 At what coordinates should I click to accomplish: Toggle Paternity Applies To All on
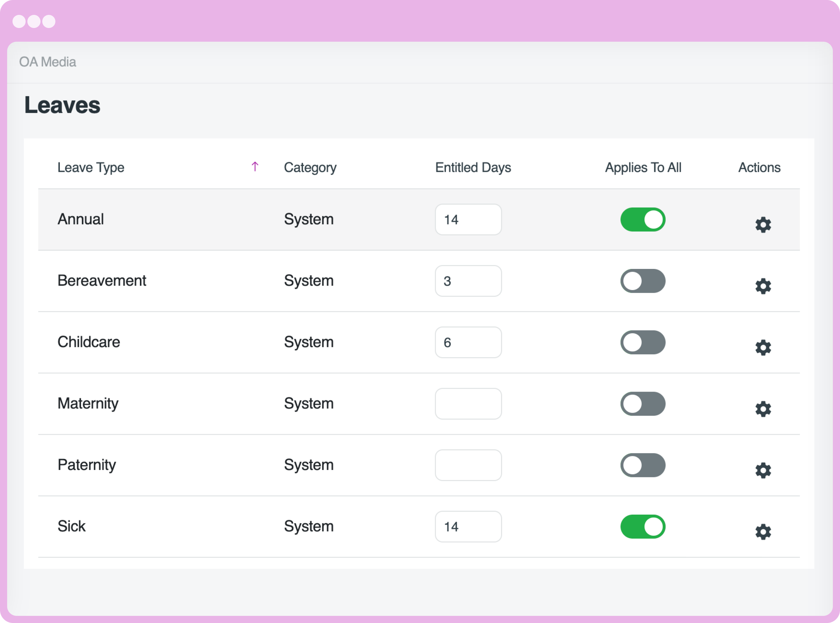[x=643, y=465]
